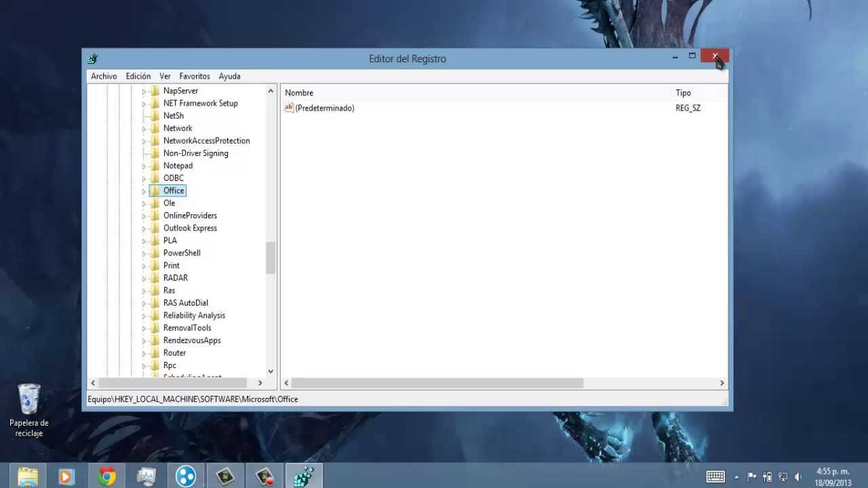The image size is (868, 488).
Task: Select the Rpc key
Action: [x=170, y=366]
